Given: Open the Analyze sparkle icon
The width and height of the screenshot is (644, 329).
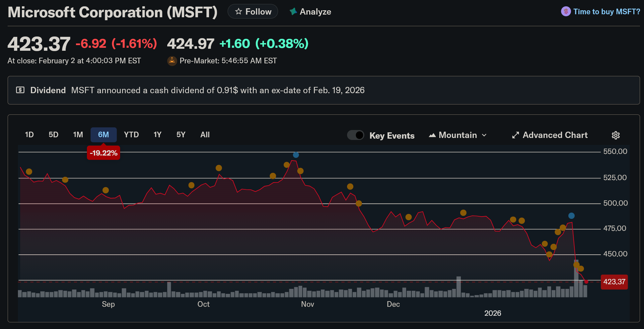Looking at the screenshot, I should coord(293,12).
